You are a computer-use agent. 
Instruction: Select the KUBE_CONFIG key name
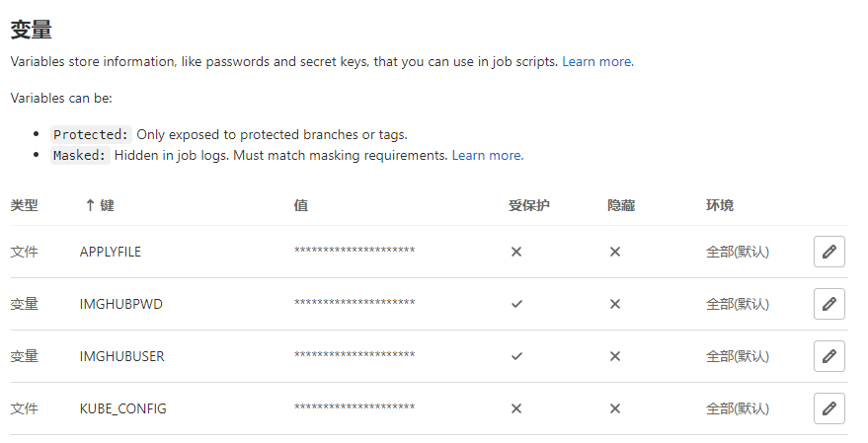[122, 408]
